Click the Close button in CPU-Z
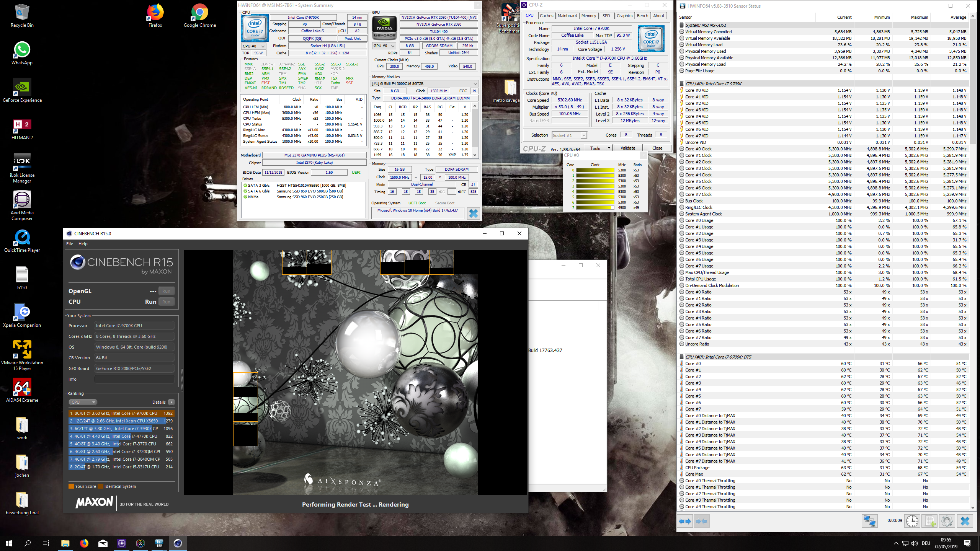The image size is (980, 551). 657,148
